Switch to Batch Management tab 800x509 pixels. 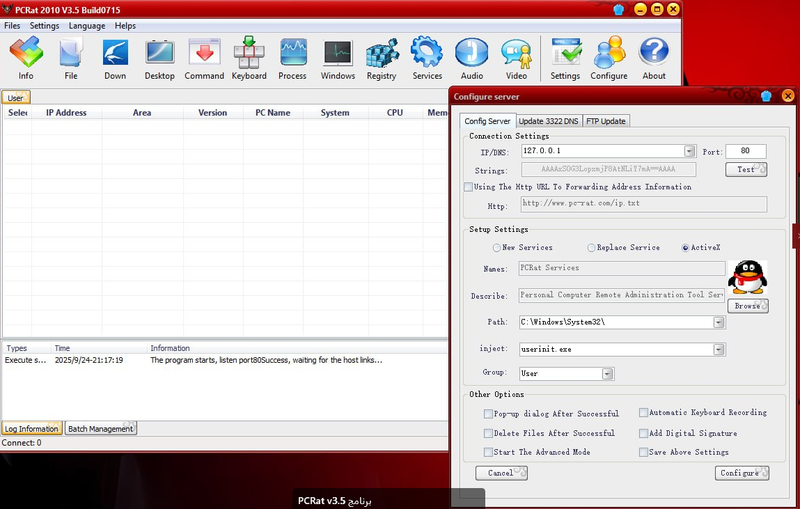[101, 429]
